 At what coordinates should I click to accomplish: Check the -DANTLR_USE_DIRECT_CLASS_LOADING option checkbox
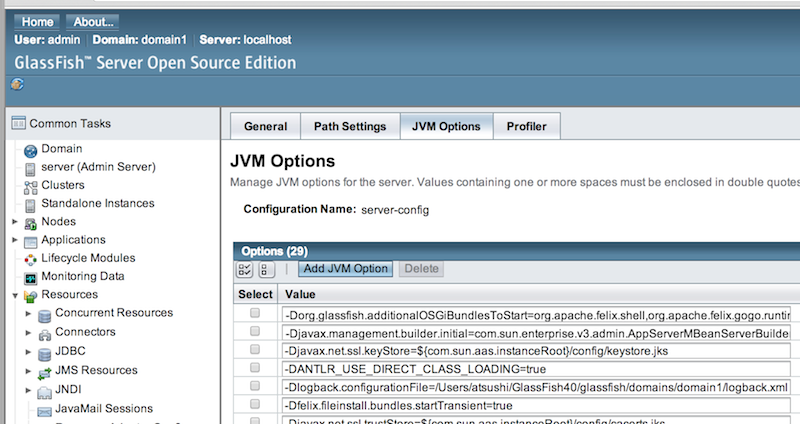tap(255, 368)
